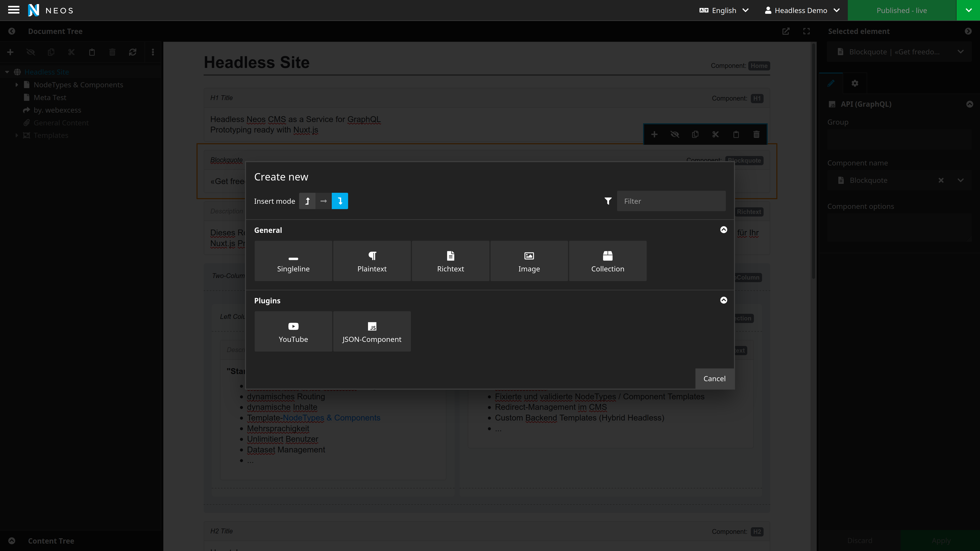This screenshot has width=980, height=551.
Task: Copy document in tree toolbar
Action: point(51,52)
